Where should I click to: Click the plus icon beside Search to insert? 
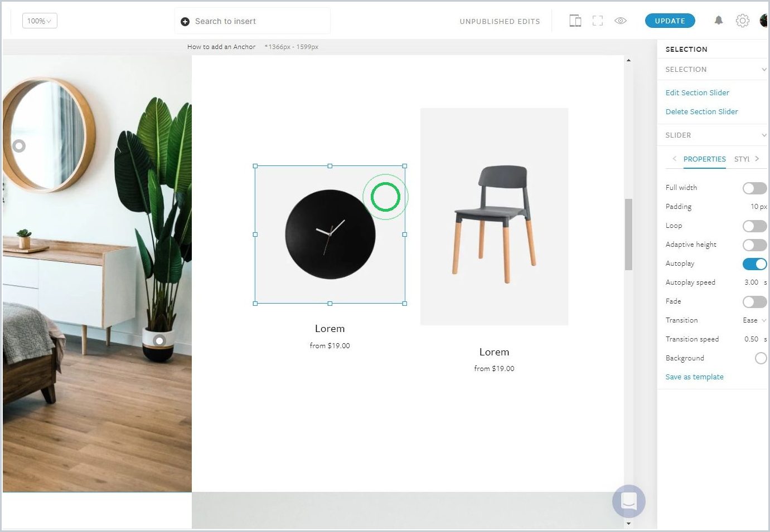coord(185,22)
